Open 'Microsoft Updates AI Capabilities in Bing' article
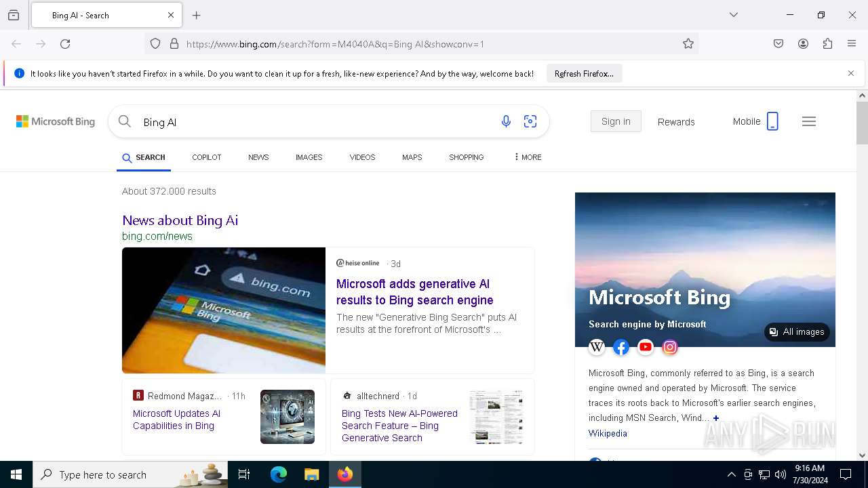Image resolution: width=868 pixels, height=488 pixels. tap(176, 420)
